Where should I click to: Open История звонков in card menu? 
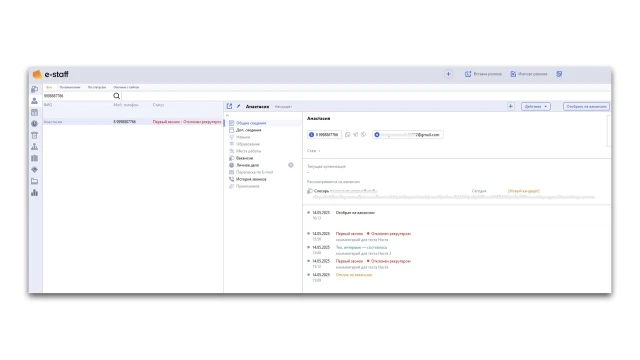pyautogui.click(x=248, y=179)
